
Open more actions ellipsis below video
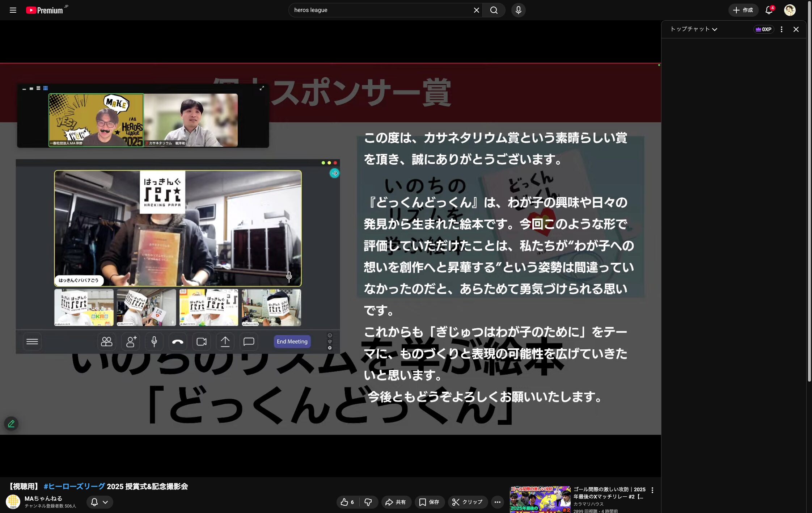click(497, 502)
